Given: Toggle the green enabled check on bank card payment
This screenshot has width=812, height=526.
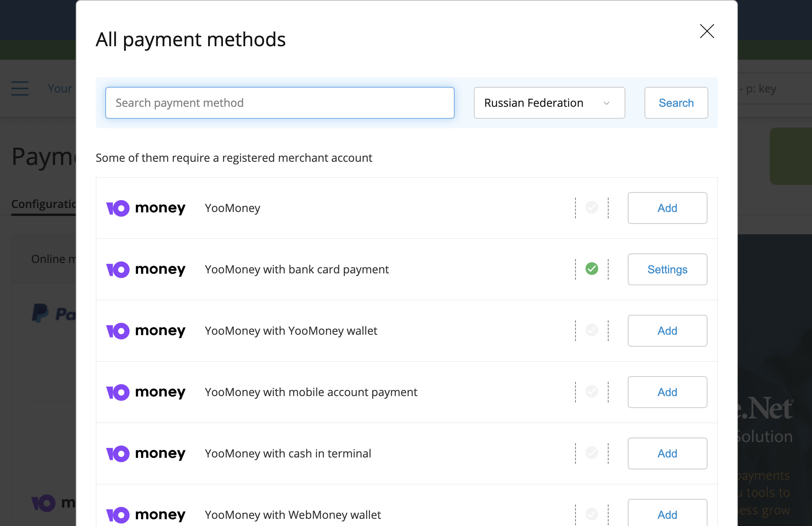Looking at the screenshot, I should 591,269.
